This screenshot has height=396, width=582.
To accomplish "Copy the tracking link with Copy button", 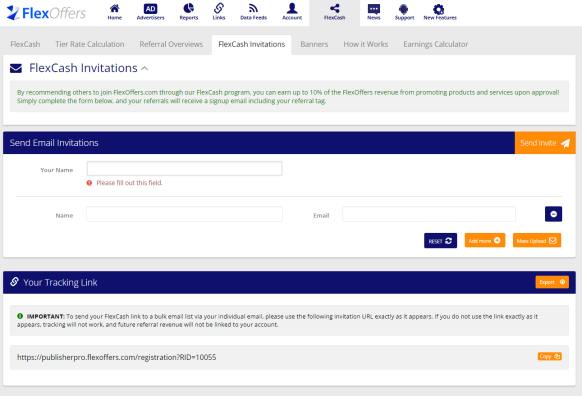I will click(549, 356).
